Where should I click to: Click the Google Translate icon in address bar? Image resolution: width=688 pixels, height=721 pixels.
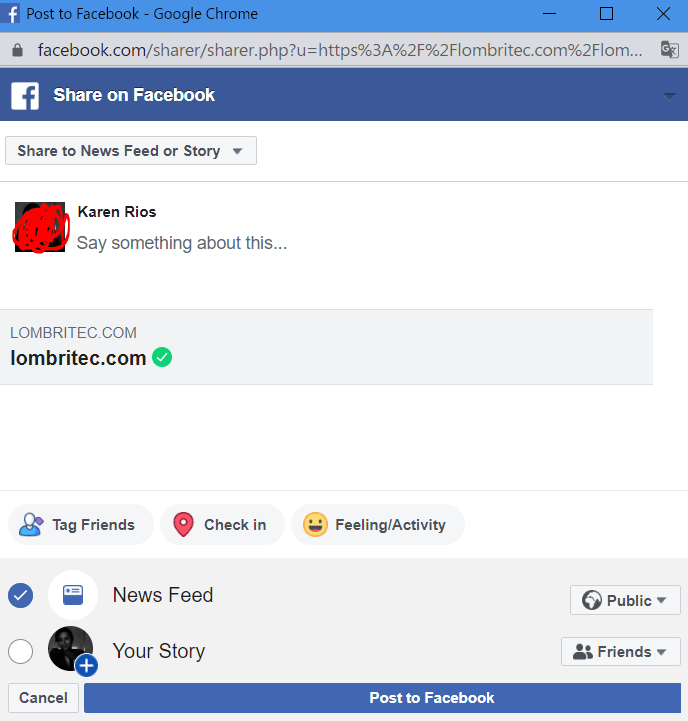click(x=670, y=50)
